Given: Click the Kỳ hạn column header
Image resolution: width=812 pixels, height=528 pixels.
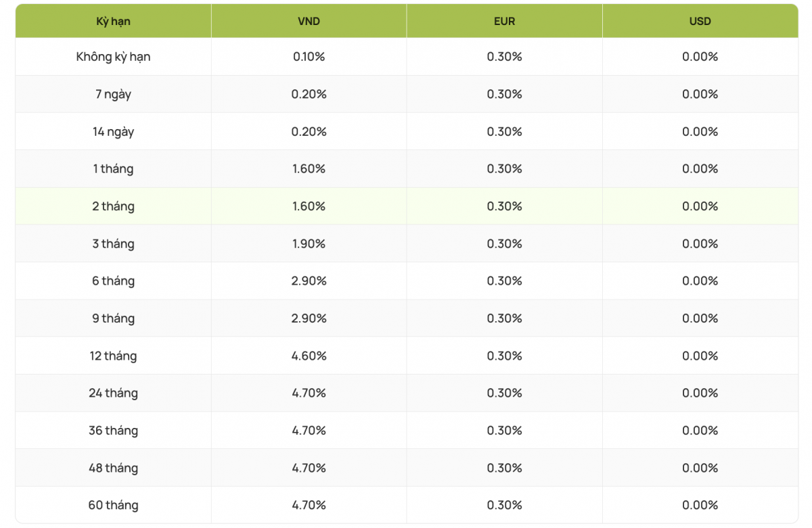Looking at the screenshot, I should (113, 21).
